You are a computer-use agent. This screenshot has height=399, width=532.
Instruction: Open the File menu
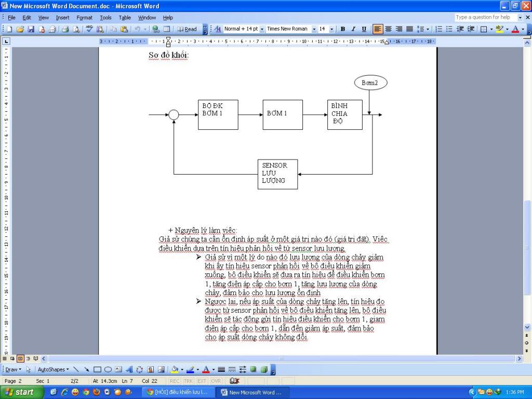point(11,18)
